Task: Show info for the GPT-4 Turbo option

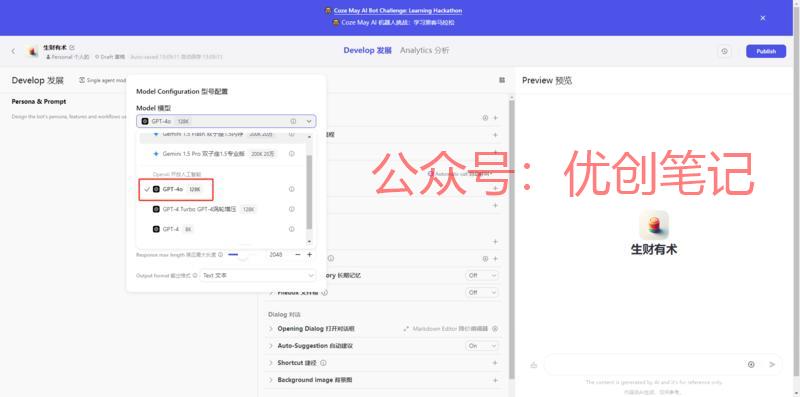Action: [x=292, y=209]
